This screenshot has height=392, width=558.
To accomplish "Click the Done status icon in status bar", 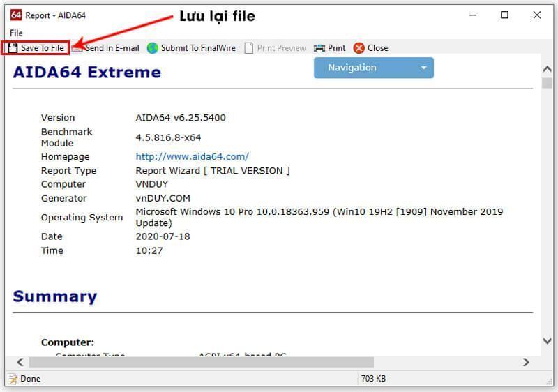I will tap(12, 379).
